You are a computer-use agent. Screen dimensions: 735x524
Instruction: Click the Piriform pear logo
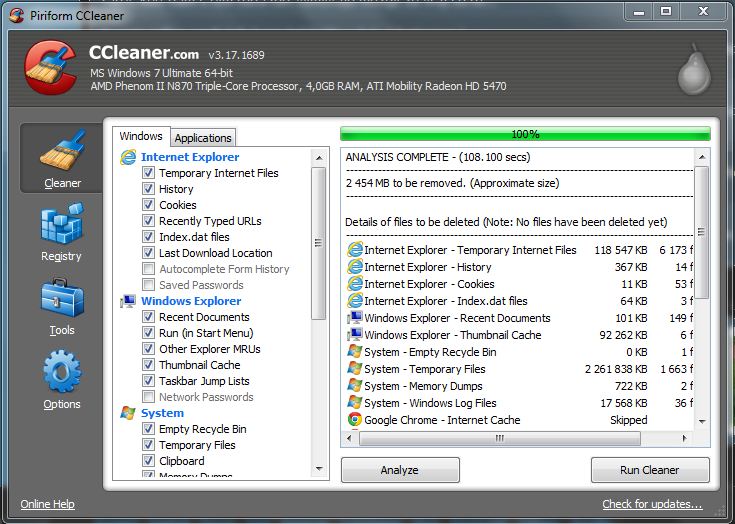pyautogui.click(x=694, y=69)
